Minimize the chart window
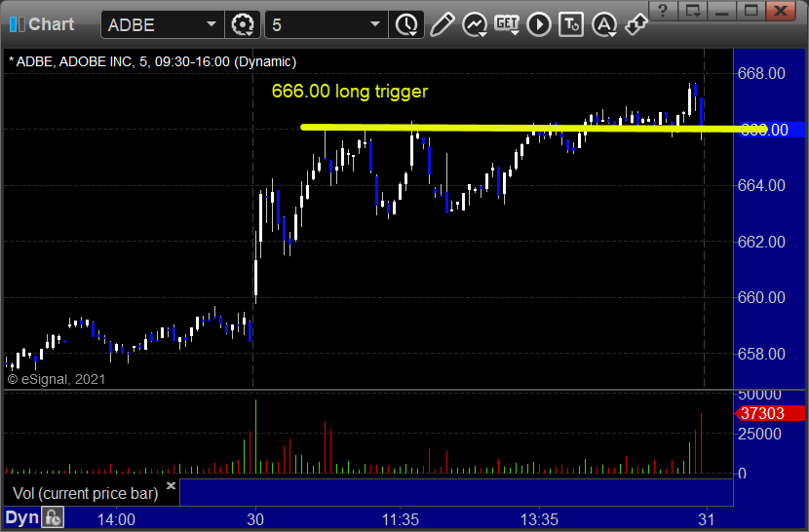This screenshot has height=532, width=809. coord(722,11)
